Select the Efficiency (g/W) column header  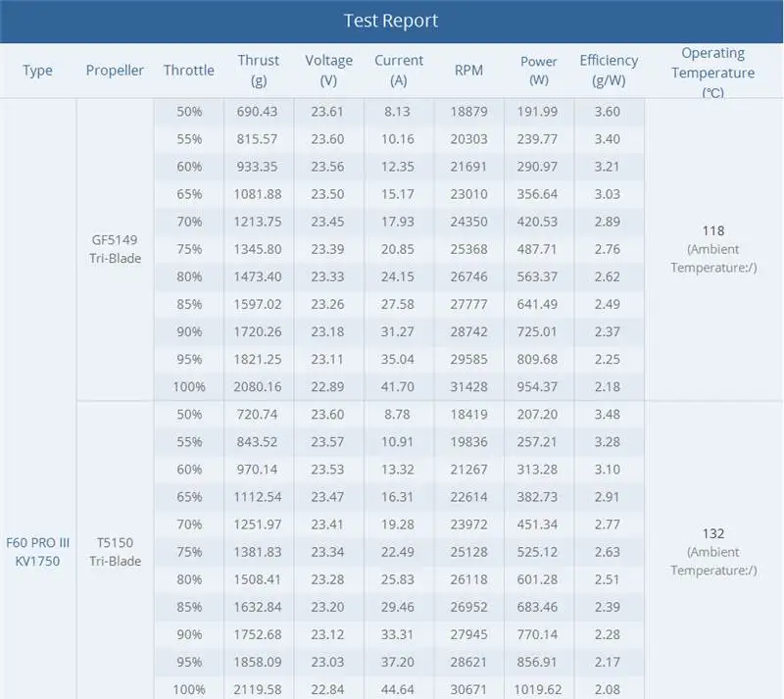point(609,70)
